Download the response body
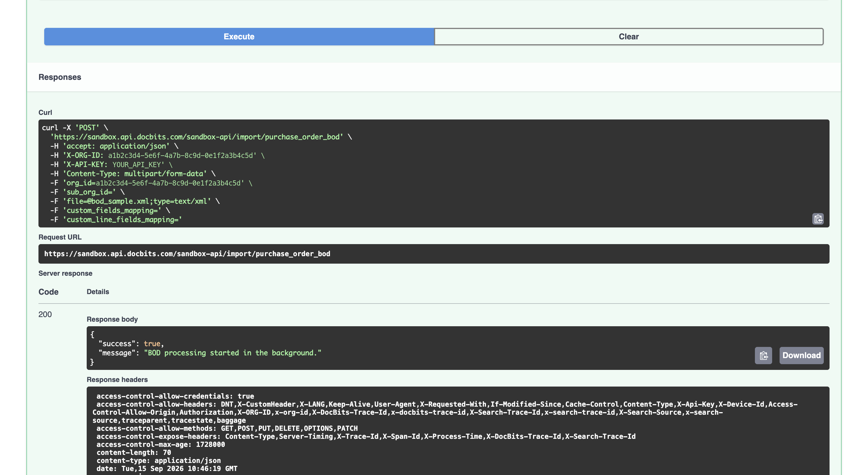 801,355
